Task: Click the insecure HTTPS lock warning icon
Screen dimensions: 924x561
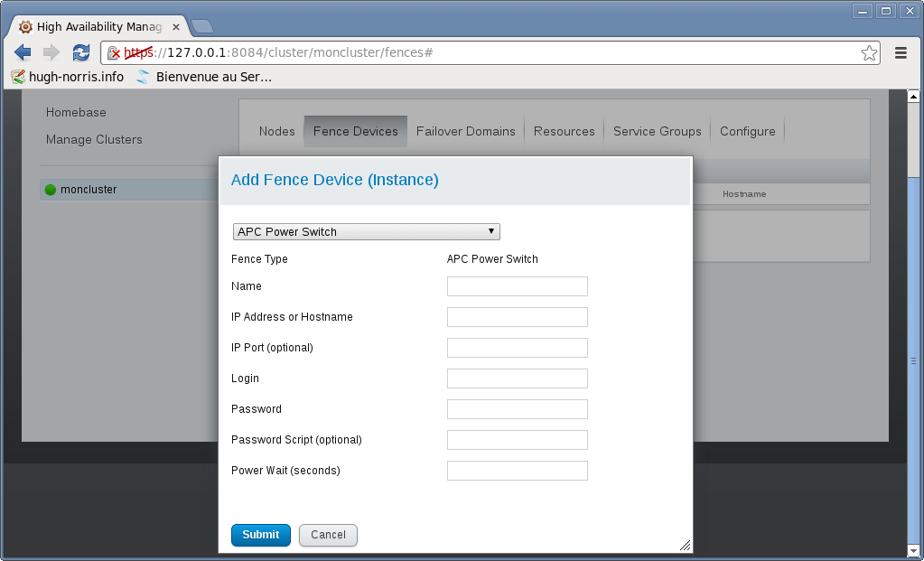Action: [x=114, y=53]
